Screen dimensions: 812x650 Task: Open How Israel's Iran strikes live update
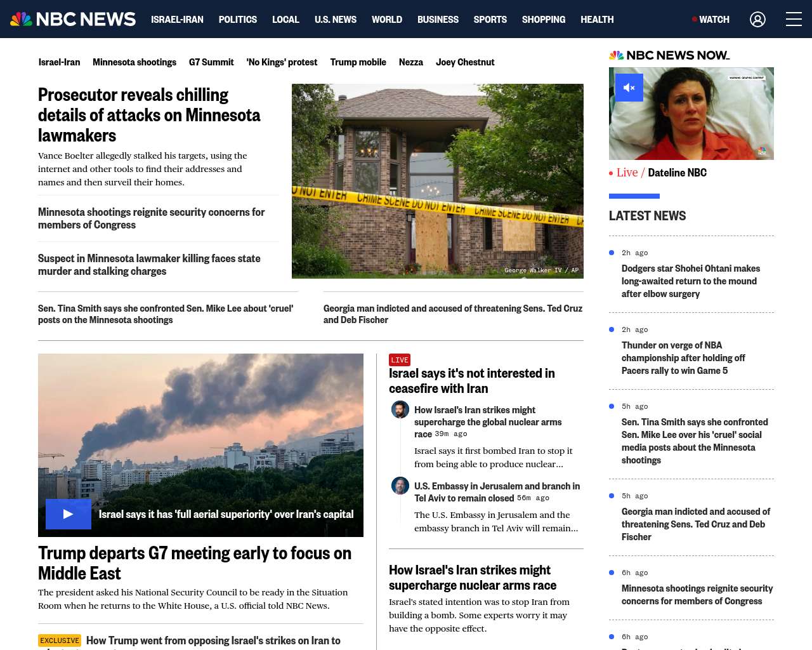pos(488,422)
